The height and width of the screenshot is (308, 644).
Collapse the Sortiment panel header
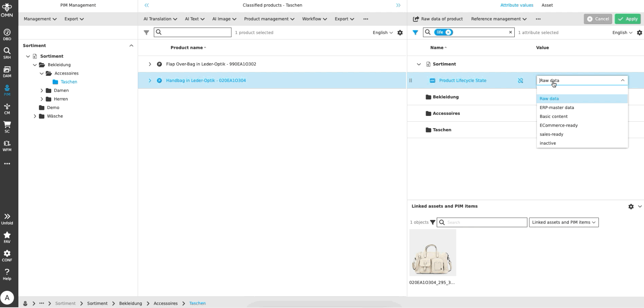(131, 46)
